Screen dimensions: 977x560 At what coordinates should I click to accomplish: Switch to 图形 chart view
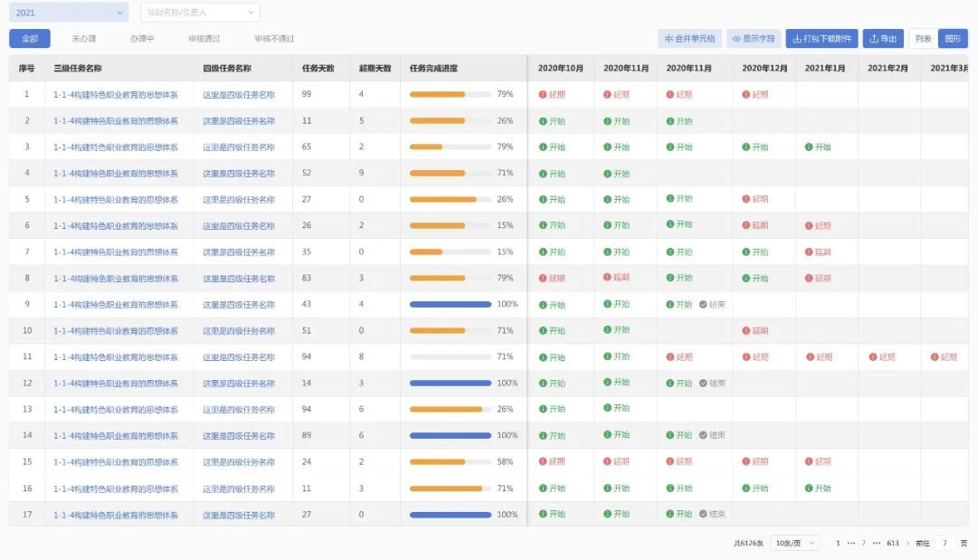pos(953,39)
